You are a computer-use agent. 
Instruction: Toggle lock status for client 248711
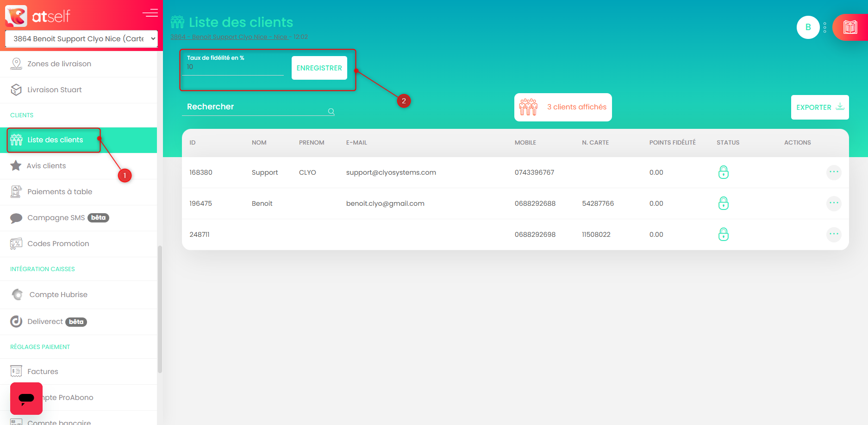[x=723, y=235]
